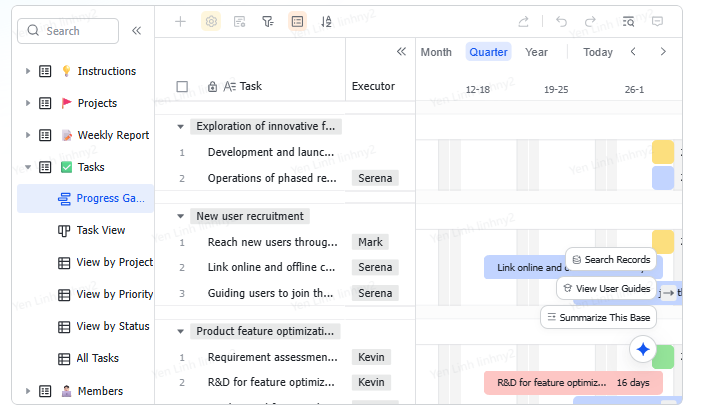Click the share arrow icon
701x415 pixels.
[523, 21]
